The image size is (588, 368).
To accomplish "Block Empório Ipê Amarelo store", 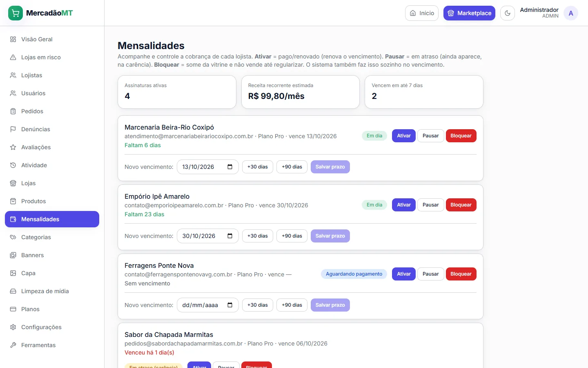I will click(x=461, y=205).
